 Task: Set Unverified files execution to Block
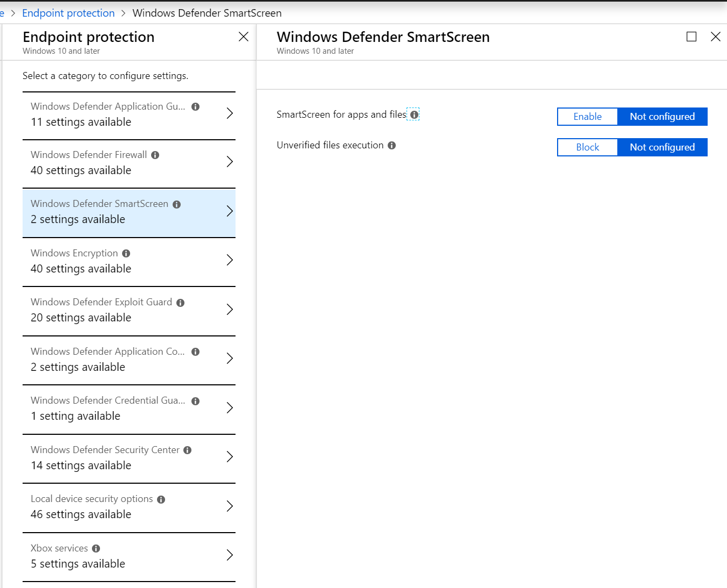[587, 147]
